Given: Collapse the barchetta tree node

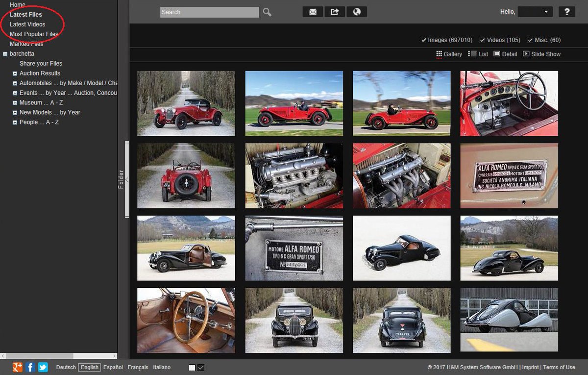Looking at the screenshot, I should pos(5,54).
